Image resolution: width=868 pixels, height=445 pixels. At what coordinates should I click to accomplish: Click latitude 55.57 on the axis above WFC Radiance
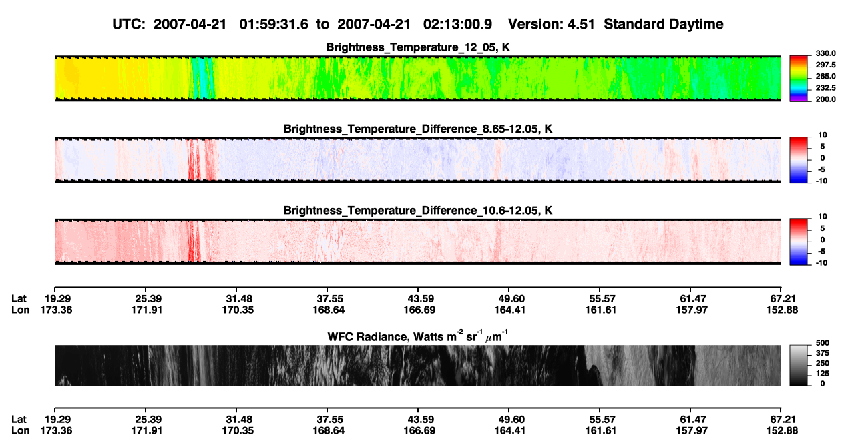(602, 298)
